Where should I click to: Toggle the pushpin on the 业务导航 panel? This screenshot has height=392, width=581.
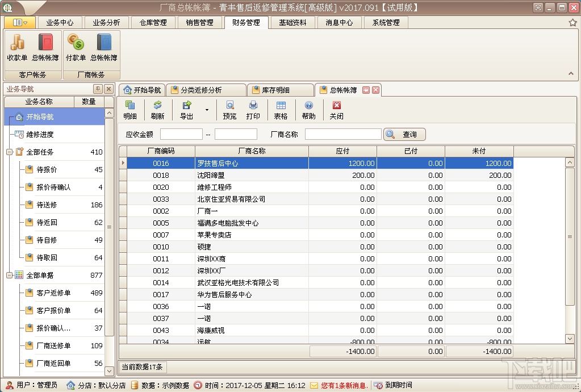tap(98, 89)
